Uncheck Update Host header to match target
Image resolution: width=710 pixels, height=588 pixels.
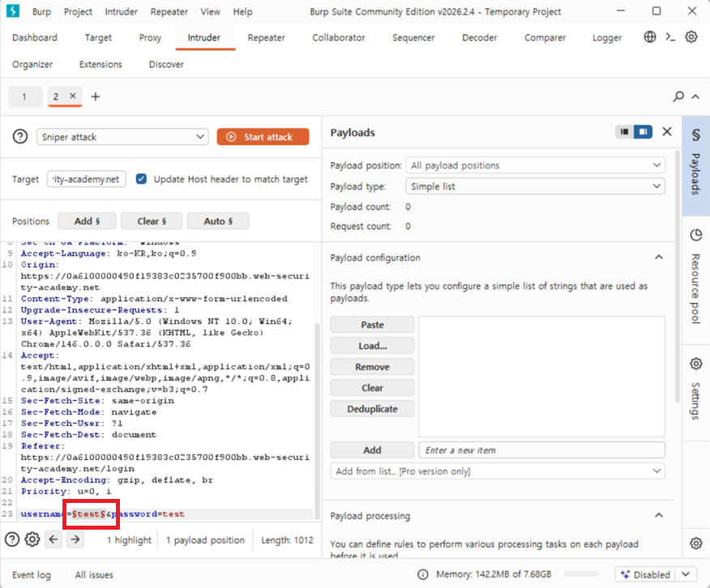point(141,179)
